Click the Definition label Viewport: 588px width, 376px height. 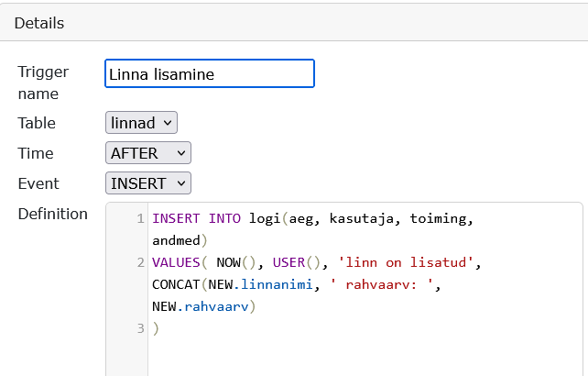point(53,215)
